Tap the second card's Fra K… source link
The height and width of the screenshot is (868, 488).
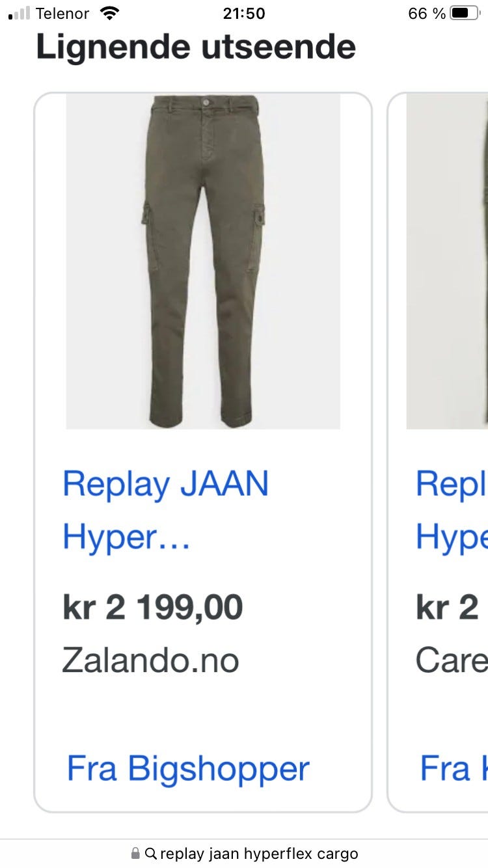tap(454, 768)
